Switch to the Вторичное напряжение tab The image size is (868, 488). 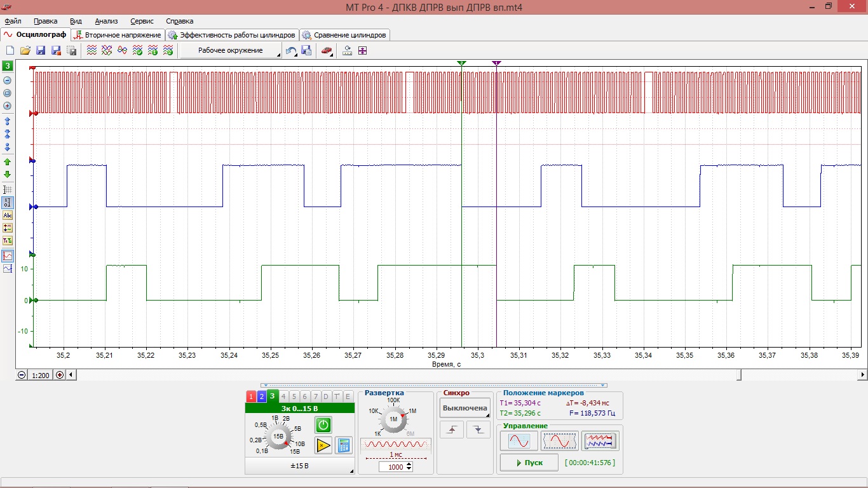118,35
